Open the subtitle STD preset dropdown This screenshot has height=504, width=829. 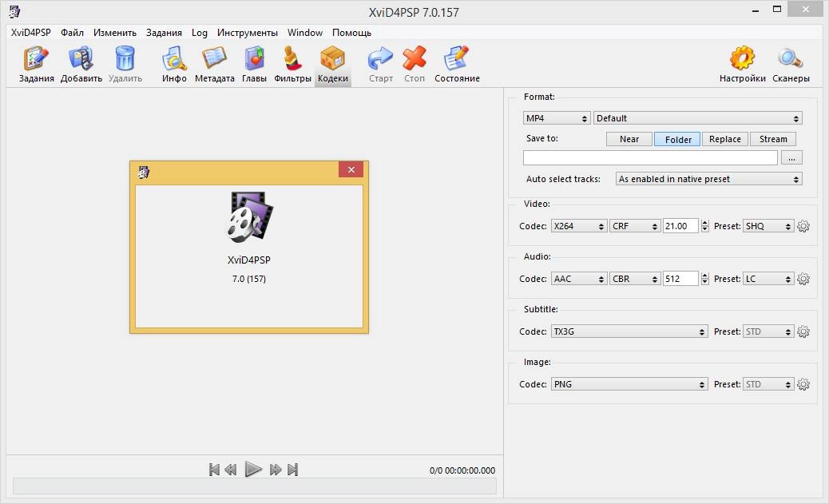(768, 331)
